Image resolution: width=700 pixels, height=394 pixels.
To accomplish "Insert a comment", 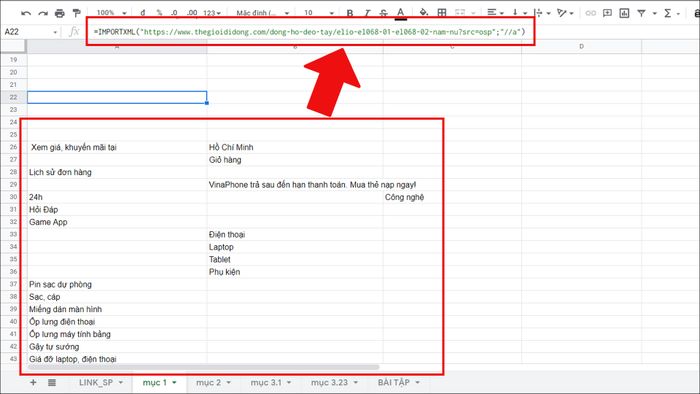I will tap(607, 13).
